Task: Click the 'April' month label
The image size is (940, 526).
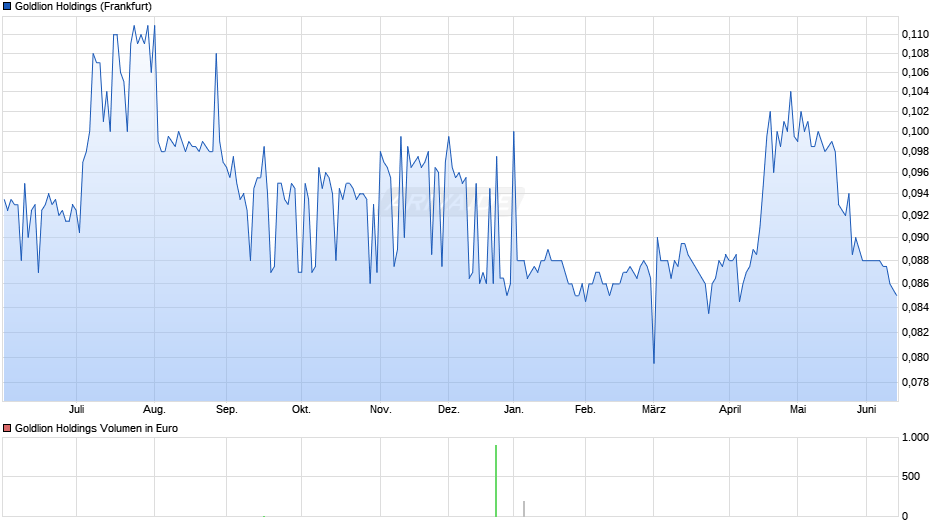Action: point(730,410)
